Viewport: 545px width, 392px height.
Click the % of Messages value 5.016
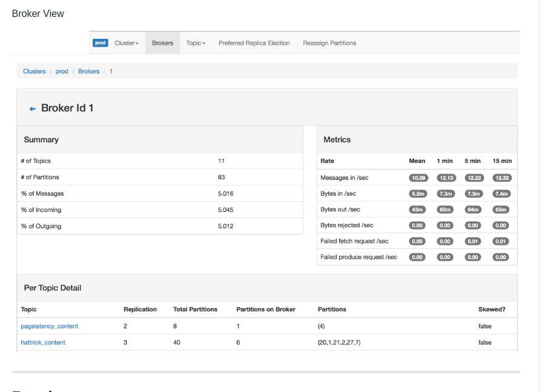click(x=226, y=194)
